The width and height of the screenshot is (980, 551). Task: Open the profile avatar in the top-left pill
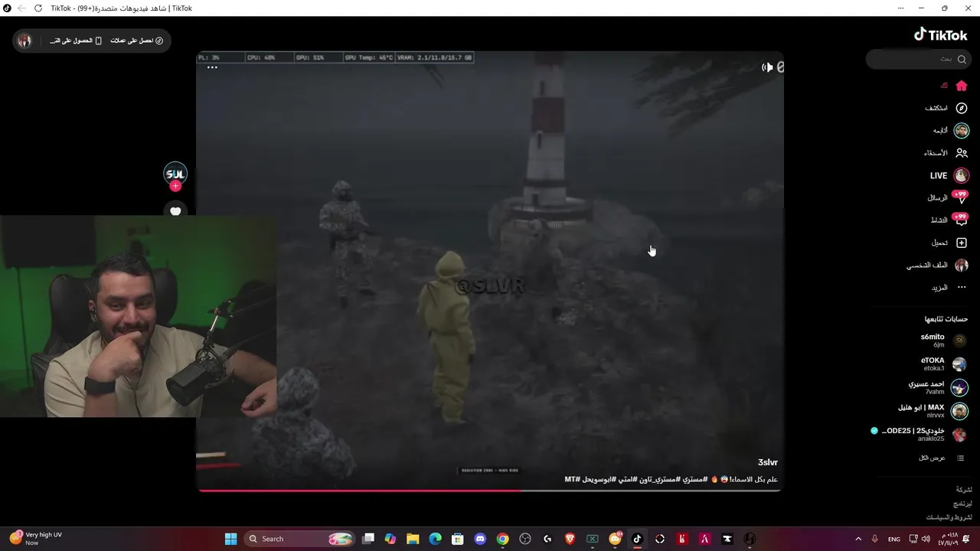click(x=24, y=41)
